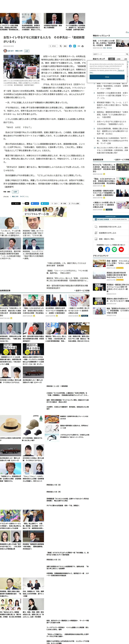Open top thumbnail about LINEヤフー
The image size is (129, 644).
(10, 18)
